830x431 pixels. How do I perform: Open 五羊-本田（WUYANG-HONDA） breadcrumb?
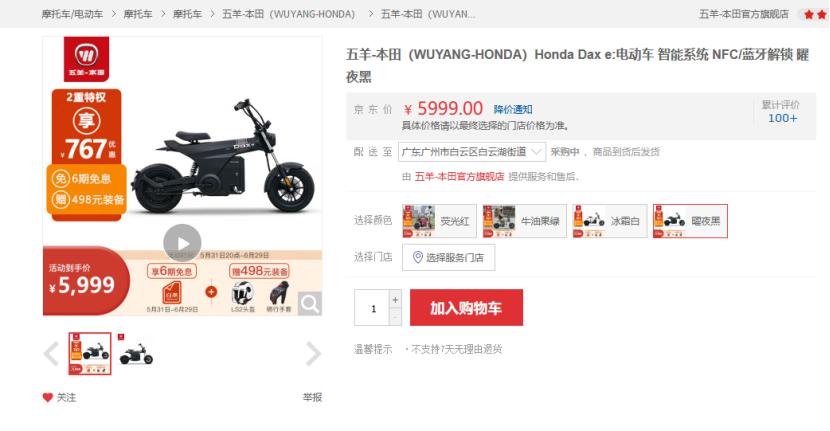tap(288, 14)
